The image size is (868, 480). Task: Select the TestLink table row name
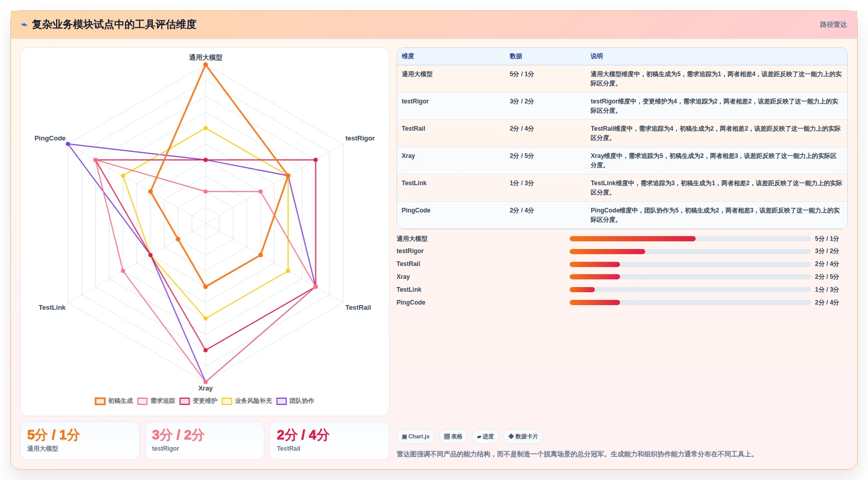click(x=414, y=183)
